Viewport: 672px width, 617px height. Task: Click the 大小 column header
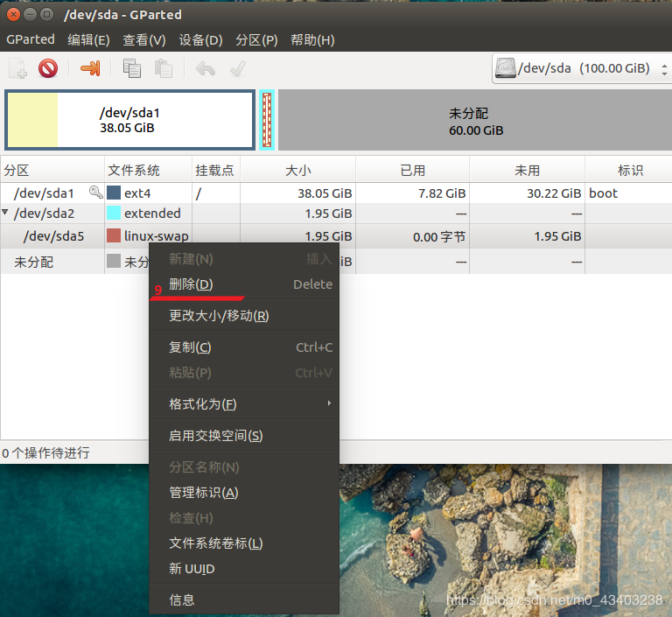tap(297, 170)
